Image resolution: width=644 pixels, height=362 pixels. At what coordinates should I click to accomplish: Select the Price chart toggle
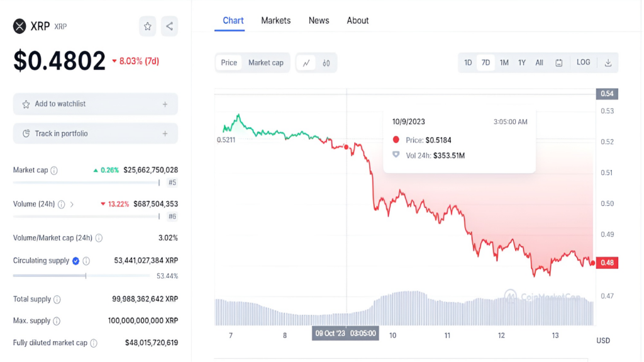229,63
